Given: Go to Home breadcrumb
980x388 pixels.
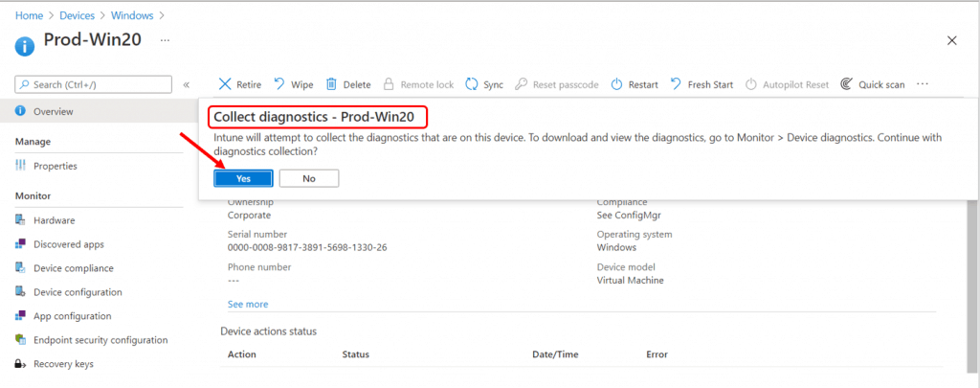Looking at the screenshot, I should (29, 15).
